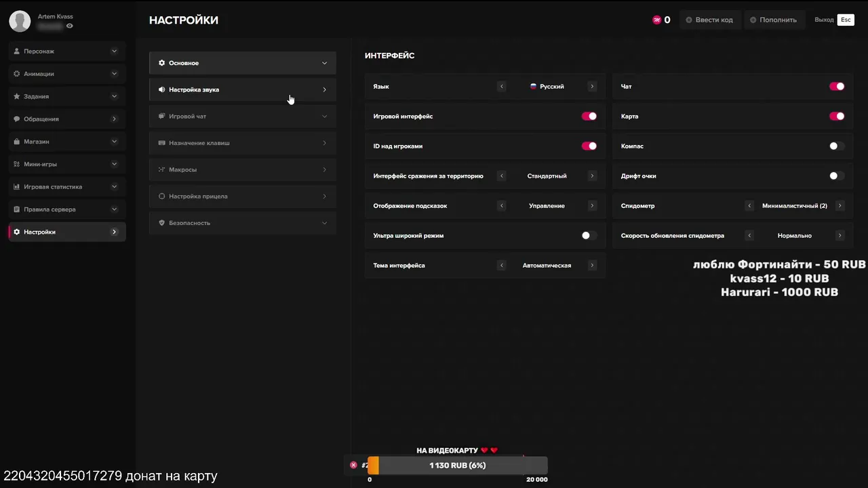Open Настройка прицела section

point(243,197)
